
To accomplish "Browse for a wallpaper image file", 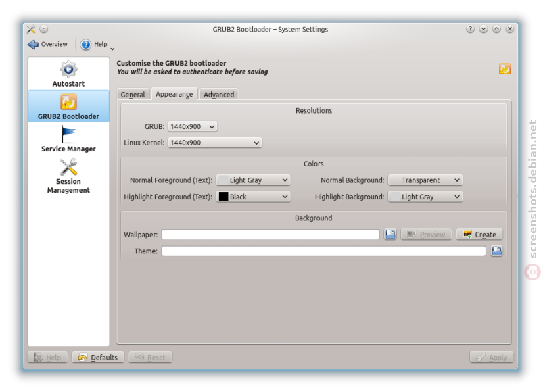I will (390, 235).
